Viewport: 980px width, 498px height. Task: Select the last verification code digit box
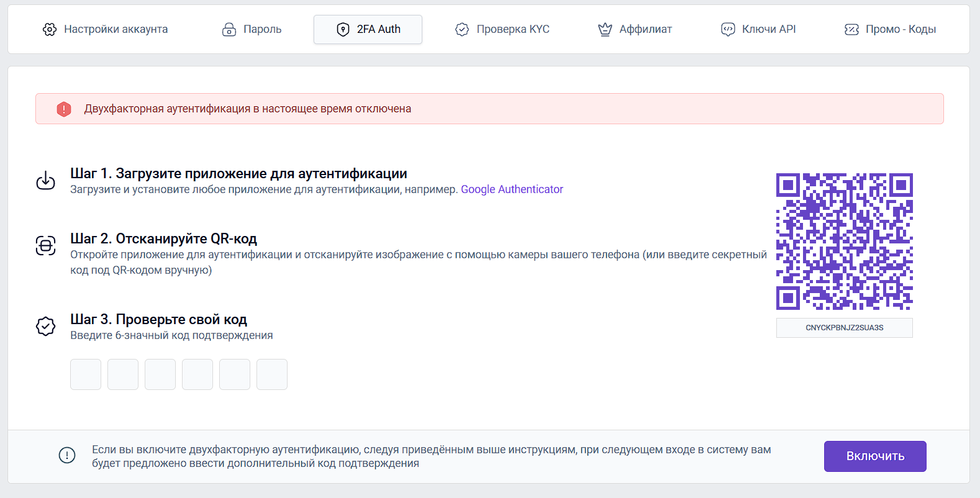click(272, 374)
